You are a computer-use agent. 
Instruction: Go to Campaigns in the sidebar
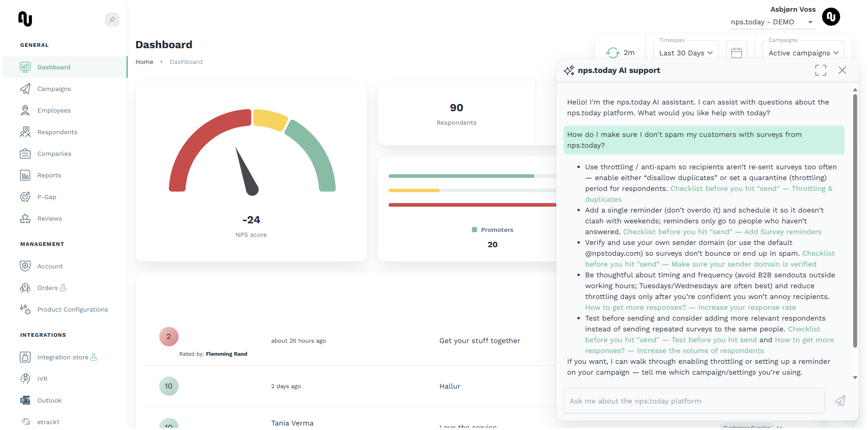point(54,89)
